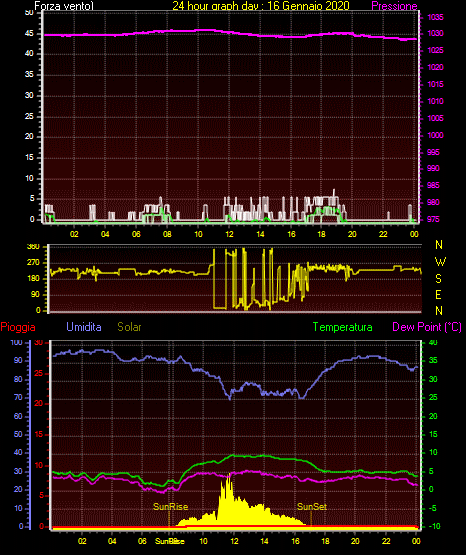This screenshot has height=555, width=466.
Task: Click the "W" compass letter
Action: pyautogui.click(x=440, y=262)
